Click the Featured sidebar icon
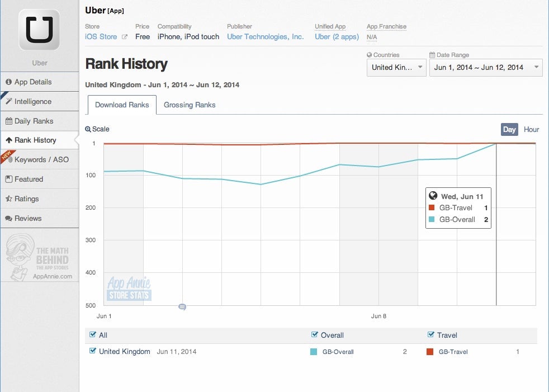The height and width of the screenshot is (392, 549). point(9,179)
